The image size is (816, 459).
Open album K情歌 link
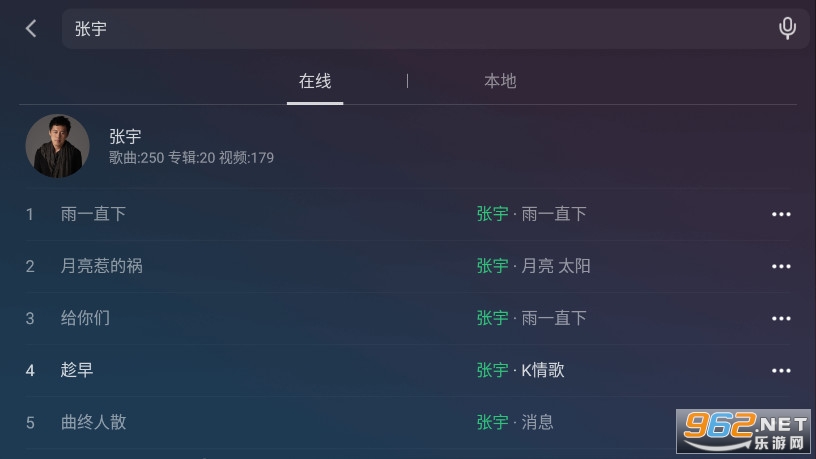[543, 370]
